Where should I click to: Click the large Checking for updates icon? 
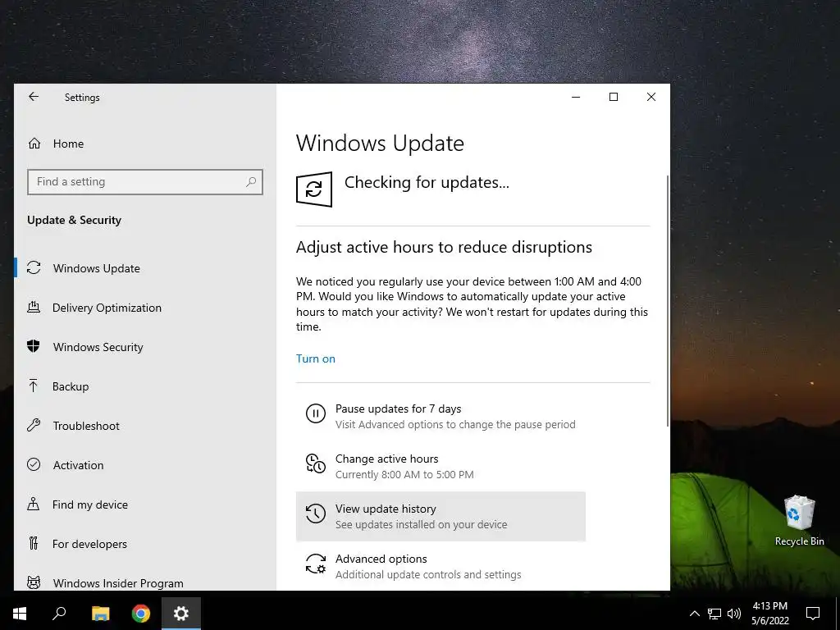pos(314,189)
